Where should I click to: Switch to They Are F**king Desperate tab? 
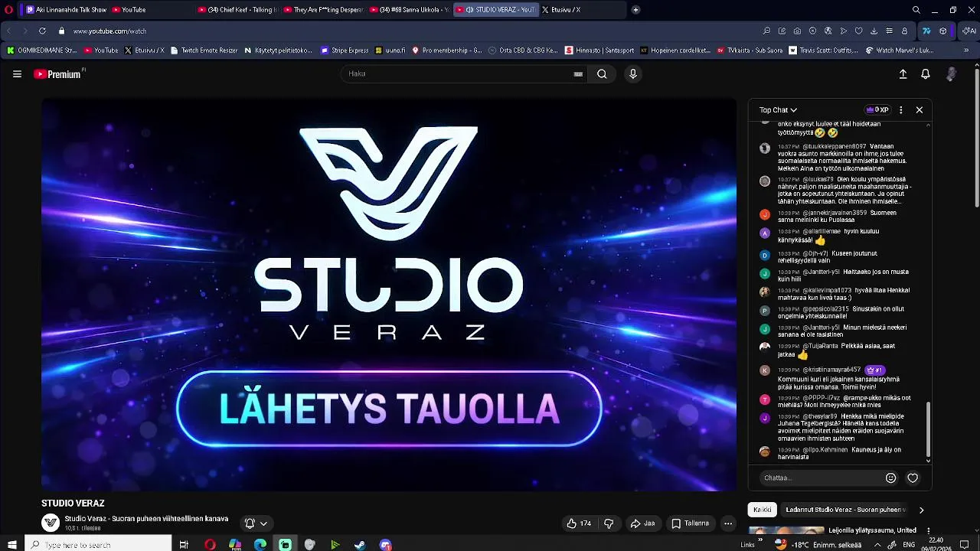pyautogui.click(x=323, y=10)
